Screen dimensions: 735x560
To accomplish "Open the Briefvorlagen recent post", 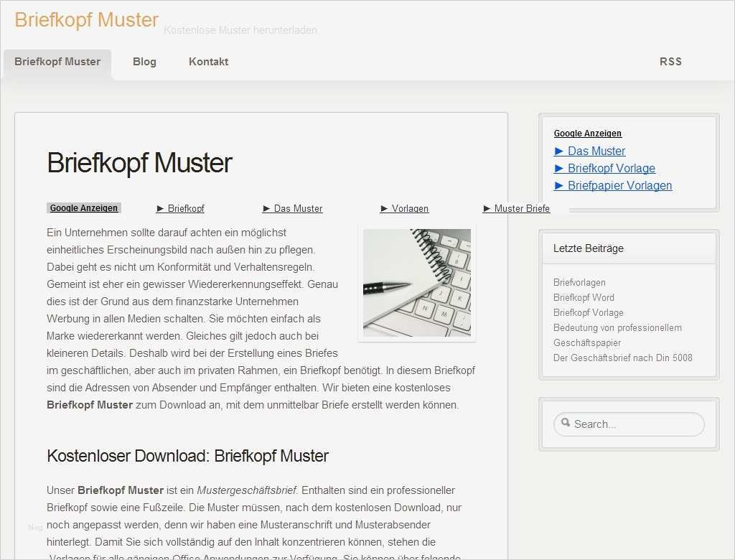I will click(579, 282).
